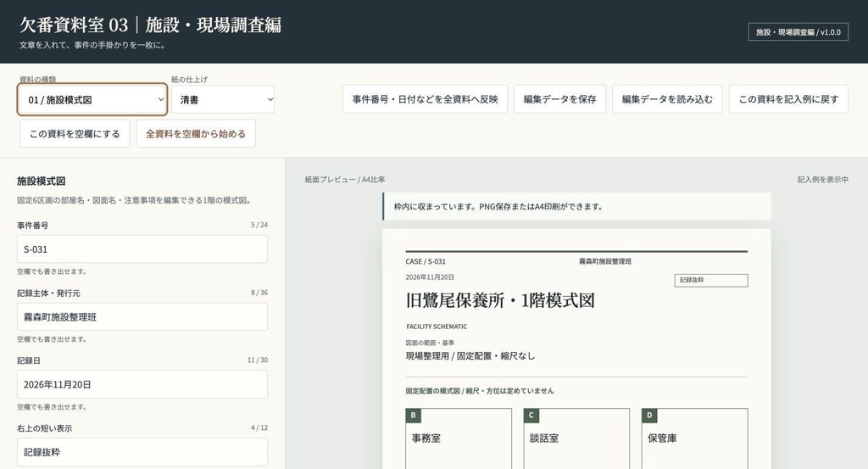
Task: Click the page title 欠番資料室 03｜施設・現場調査編
Action: (x=151, y=25)
